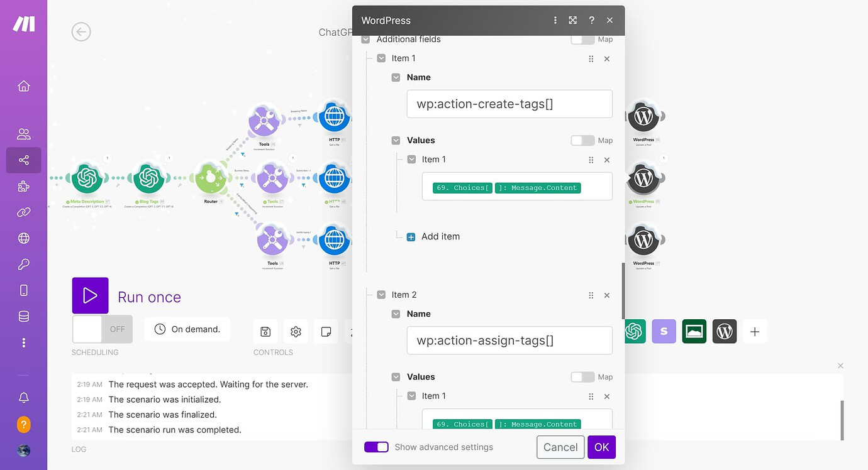This screenshot has height=470, width=868.
Task: Open the On demand schedule setting
Action: (187, 329)
